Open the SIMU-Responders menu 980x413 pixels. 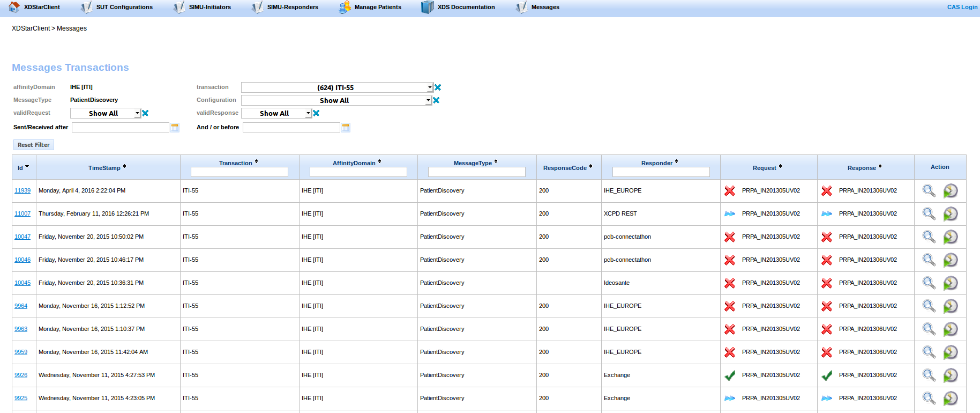click(x=293, y=7)
